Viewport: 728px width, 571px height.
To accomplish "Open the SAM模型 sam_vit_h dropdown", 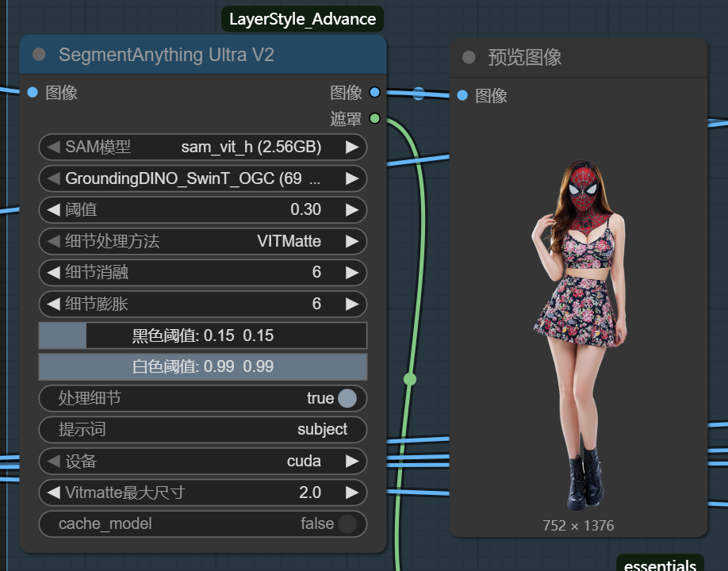I will [203, 147].
